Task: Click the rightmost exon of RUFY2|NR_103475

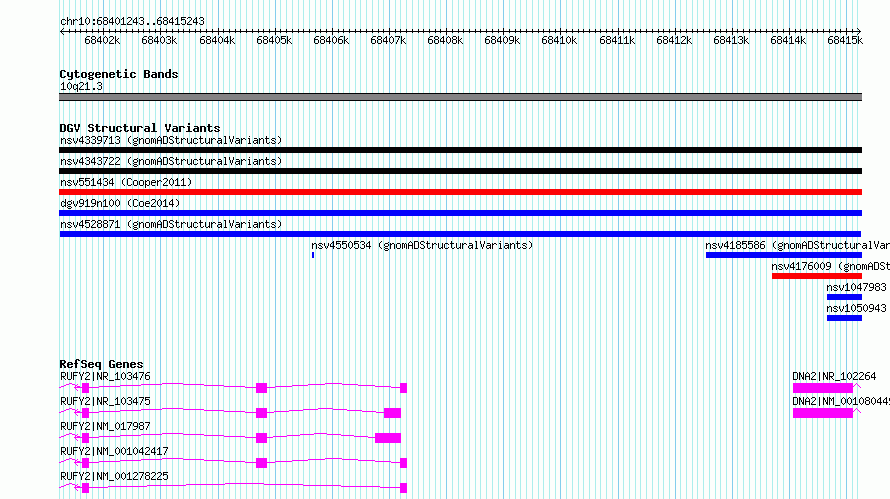Action: (x=392, y=413)
